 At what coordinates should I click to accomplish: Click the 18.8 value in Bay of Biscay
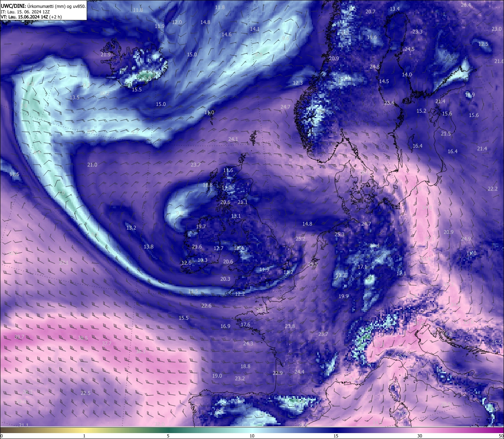click(245, 366)
